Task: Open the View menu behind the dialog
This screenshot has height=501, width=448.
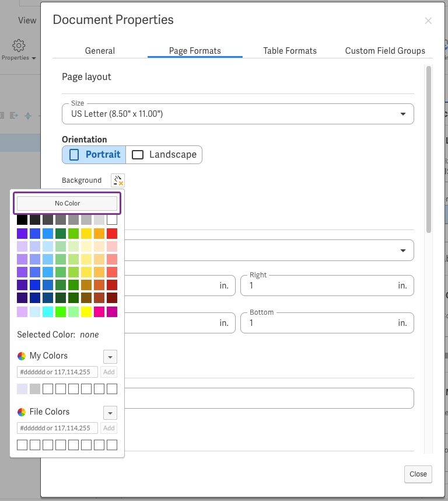Action: 27,20
